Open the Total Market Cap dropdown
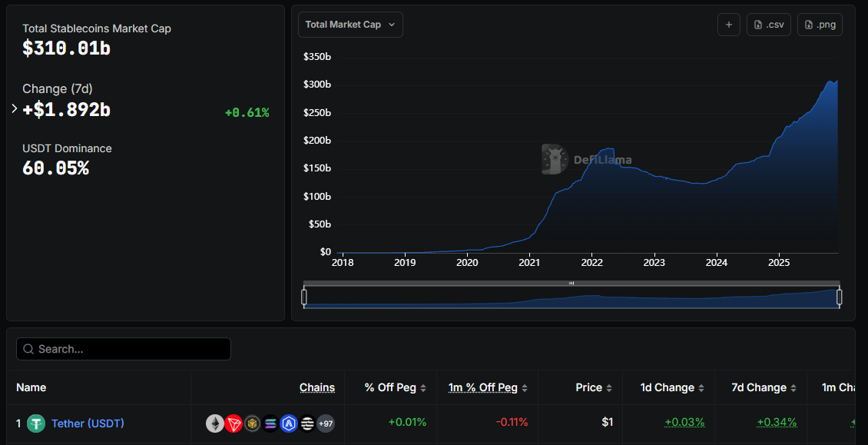 (x=350, y=25)
